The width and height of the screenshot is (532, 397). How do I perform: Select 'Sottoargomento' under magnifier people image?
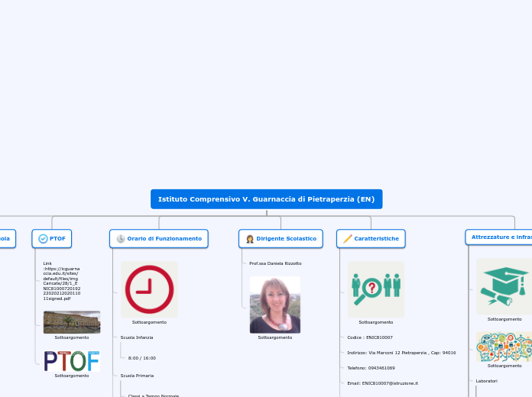pyautogui.click(x=376, y=322)
